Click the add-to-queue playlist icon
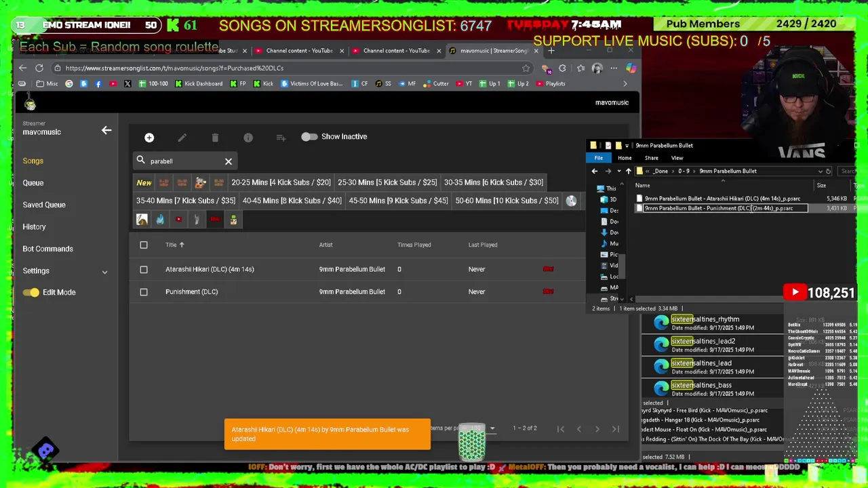The width and height of the screenshot is (868, 488). (x=281, y=138)
